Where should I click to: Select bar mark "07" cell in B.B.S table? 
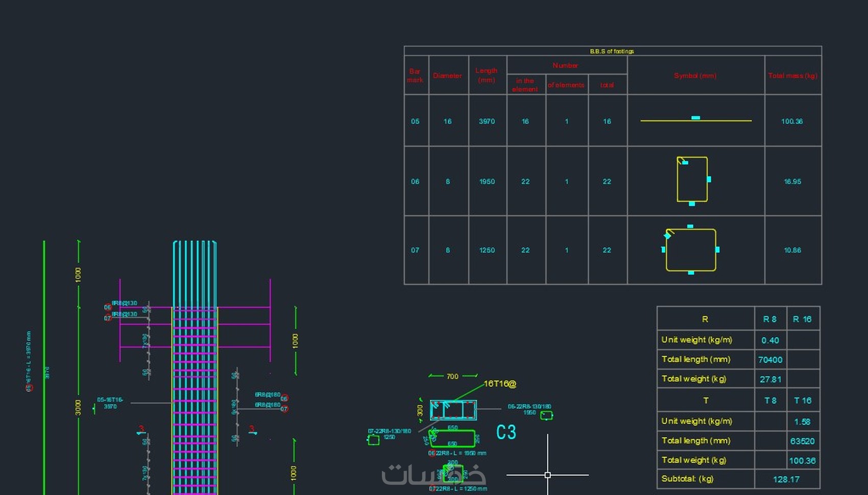click(415, 250)
